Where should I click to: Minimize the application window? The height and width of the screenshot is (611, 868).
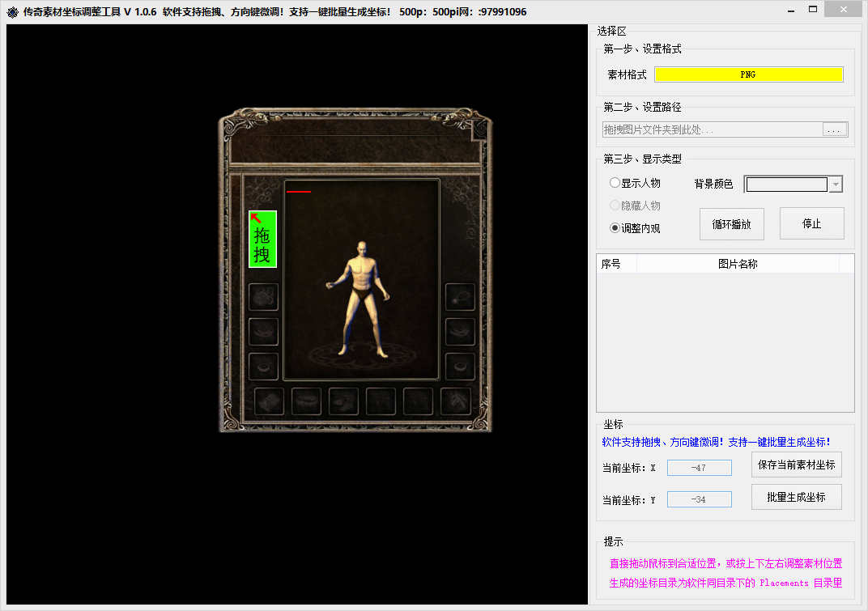[x=791, y=11]
